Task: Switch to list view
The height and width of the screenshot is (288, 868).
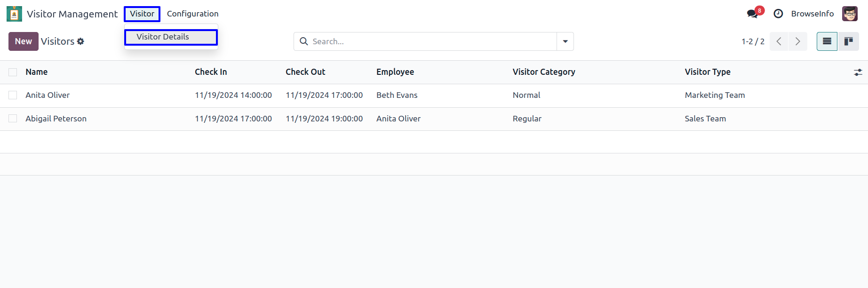Action: 827,41
